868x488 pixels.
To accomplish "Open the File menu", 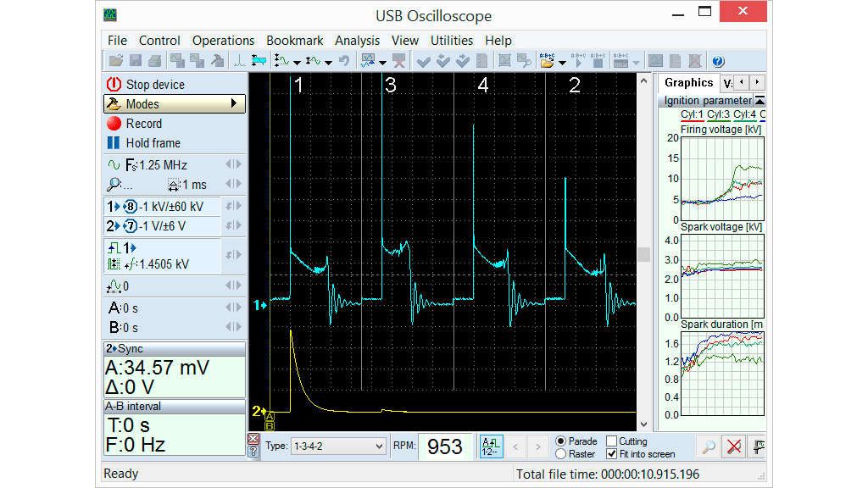I will [x=117, y=41].
